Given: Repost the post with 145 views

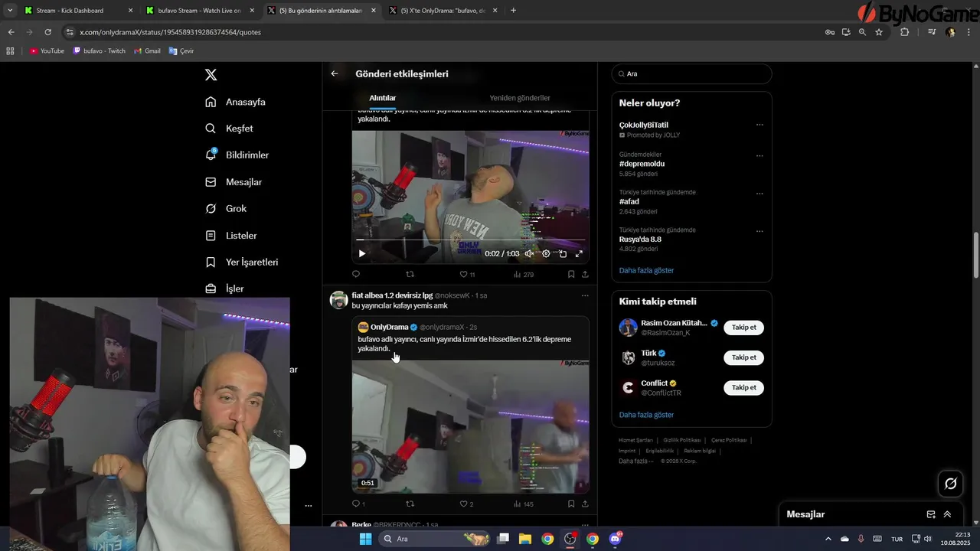Looking at the screenshot, I should pos(410,504).
